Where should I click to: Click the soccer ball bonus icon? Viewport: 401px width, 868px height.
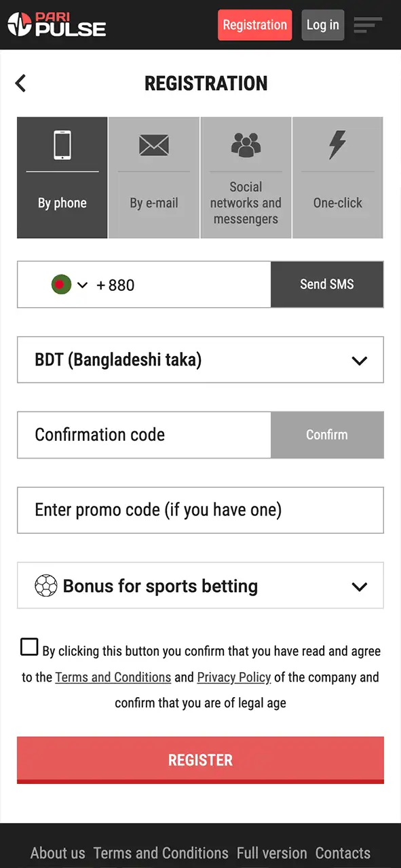point(45,586)
